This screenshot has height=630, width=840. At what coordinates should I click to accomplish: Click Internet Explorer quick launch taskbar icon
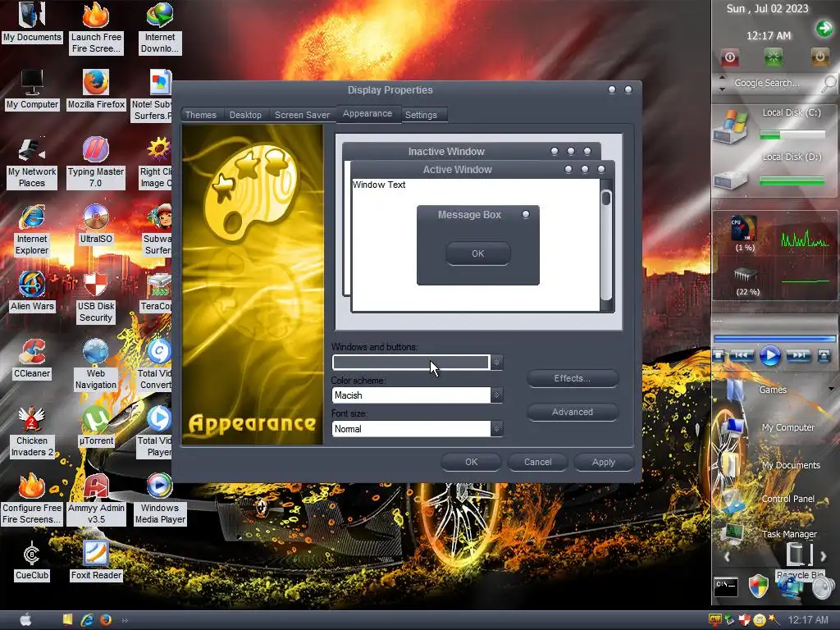click(x=87, y=620)
